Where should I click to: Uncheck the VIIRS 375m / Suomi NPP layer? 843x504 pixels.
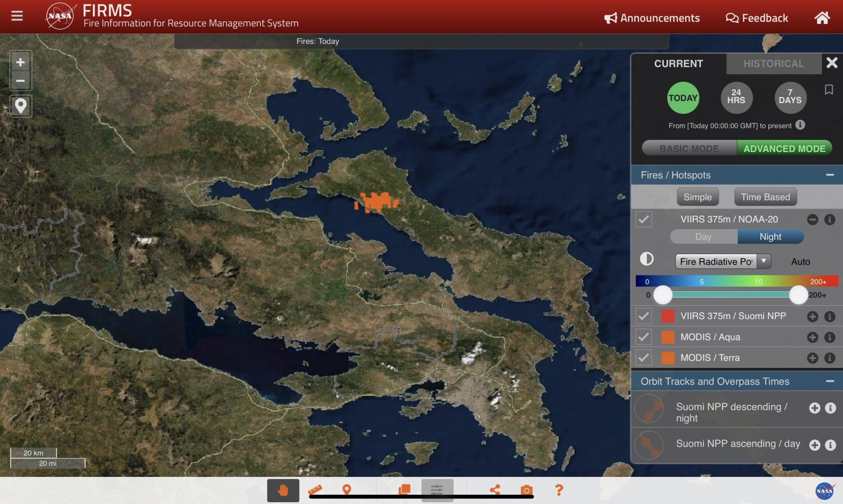(x=644, y=316)
